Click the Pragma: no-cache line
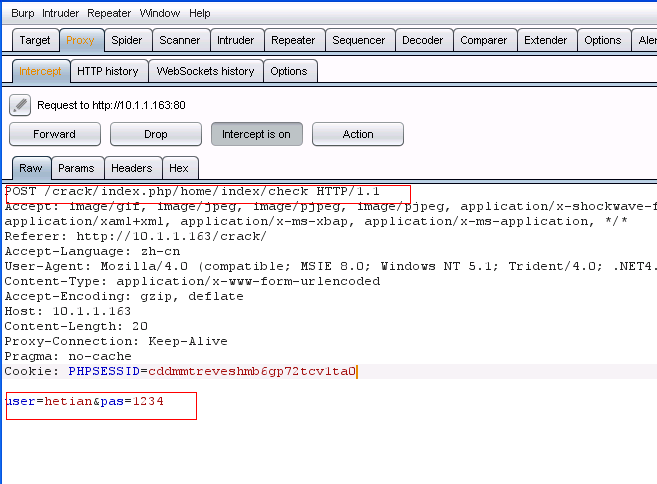 pyautogui.click(x=68, y=357)
